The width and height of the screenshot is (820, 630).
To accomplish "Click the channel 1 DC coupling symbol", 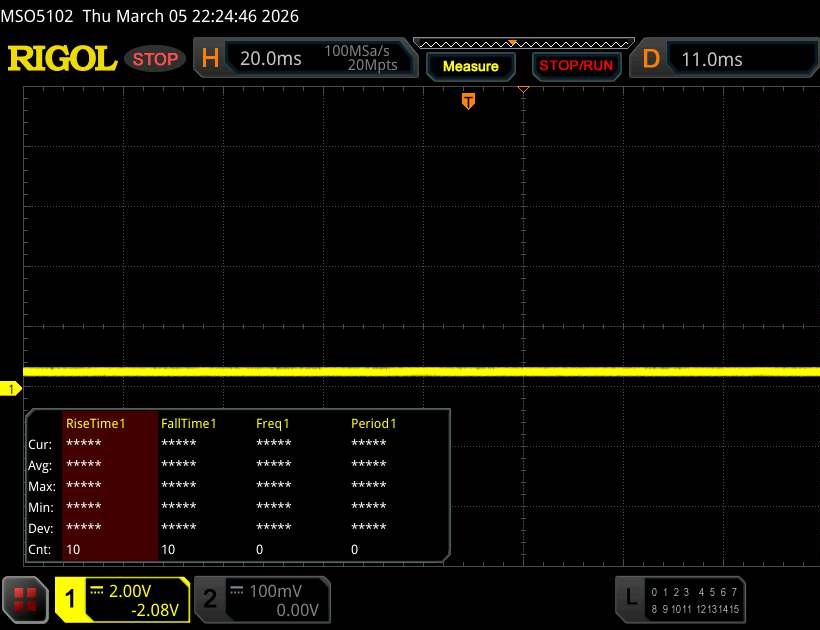I will pyautogui.click(x=98, y=590).
